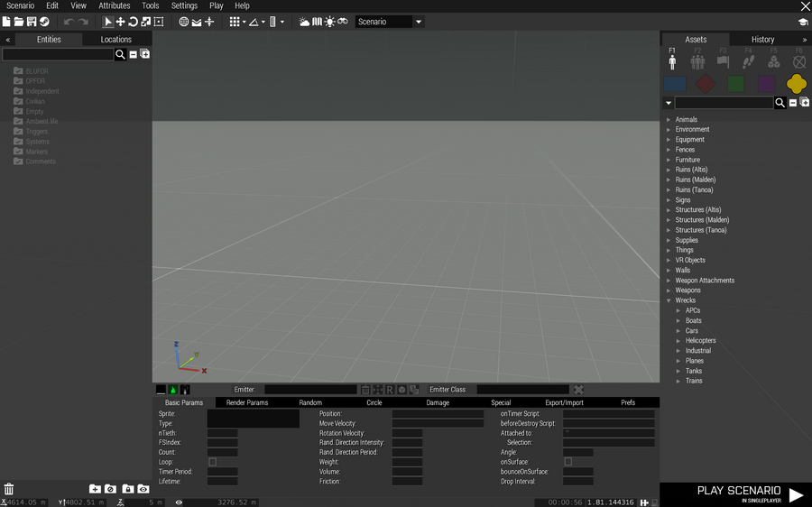Image resolution: width=812 pixels, height=507 pixels.
Task: Toggle the vertical mode icon
Action: [209, 22]
